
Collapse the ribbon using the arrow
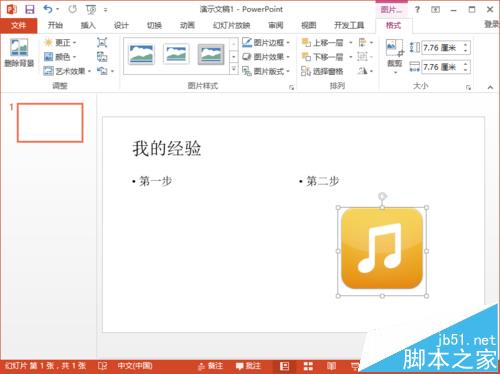pyautogui.click(x=490, y=87)
